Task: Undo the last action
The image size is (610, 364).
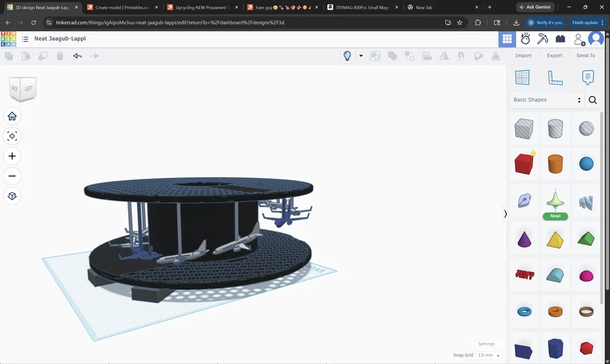Action: coord(77,55)
